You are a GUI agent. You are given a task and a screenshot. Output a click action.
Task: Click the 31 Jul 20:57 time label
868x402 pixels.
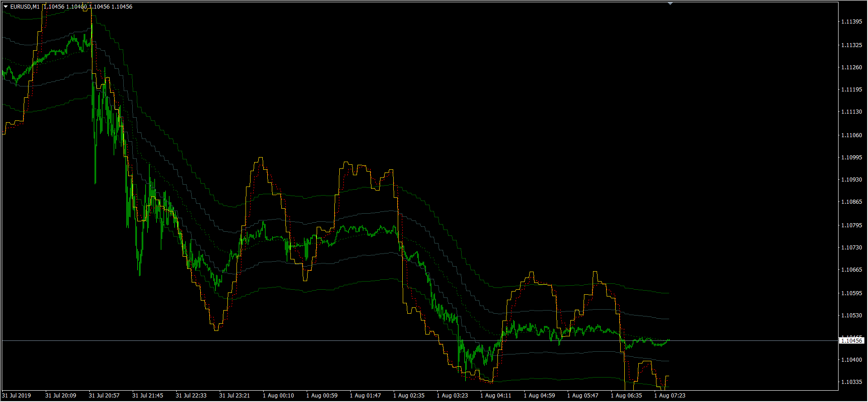pos(104,396)
